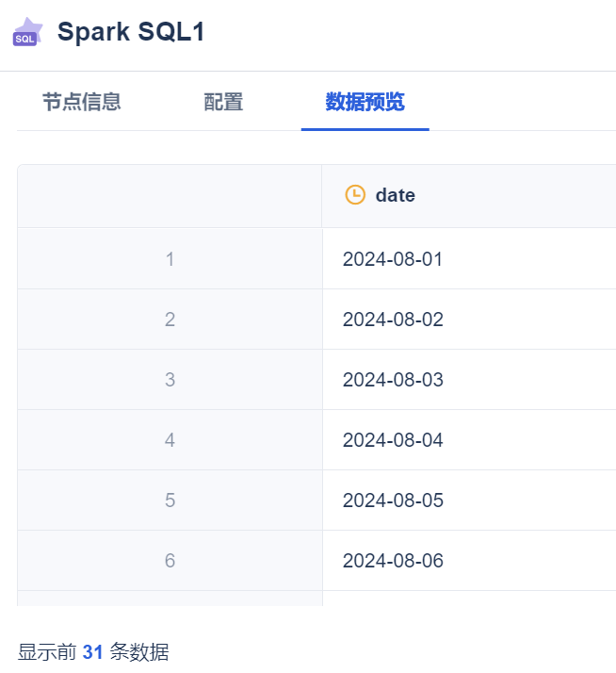Select the 2024-08-01 date cell
Image resolution: width=616 pixels, height=673 pixels.
click(x=393, y=259)
